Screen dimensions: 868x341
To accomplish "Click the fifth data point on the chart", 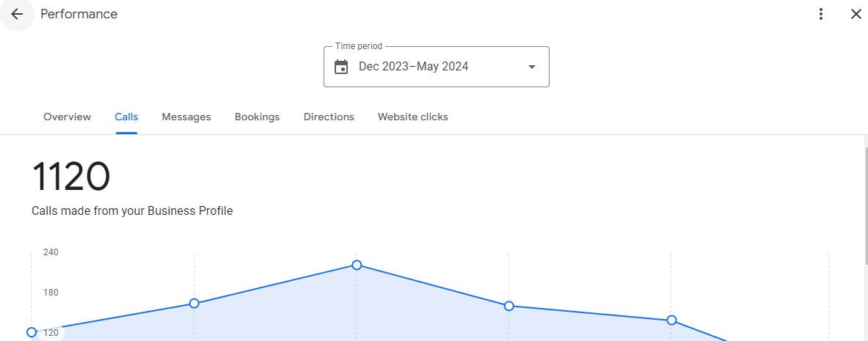I will [671, 320].
